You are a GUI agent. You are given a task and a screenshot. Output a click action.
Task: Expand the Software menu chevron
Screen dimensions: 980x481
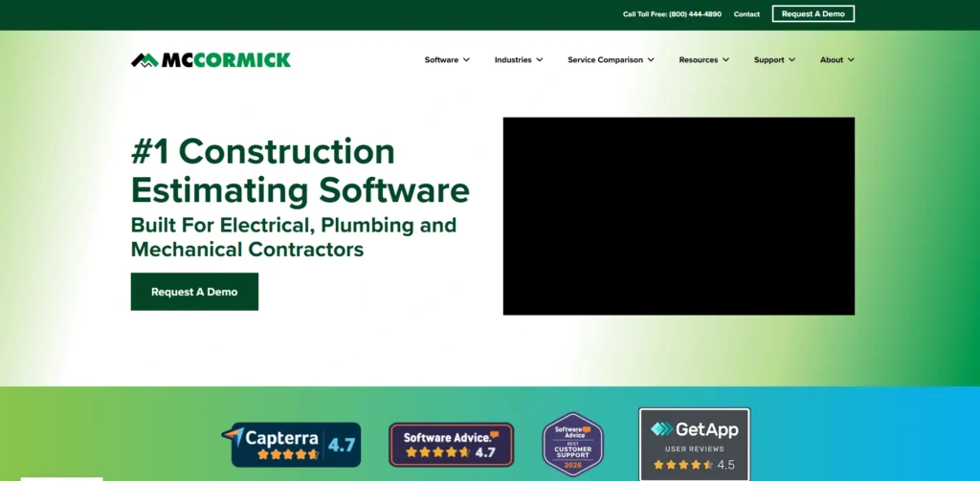pos(466,60)
